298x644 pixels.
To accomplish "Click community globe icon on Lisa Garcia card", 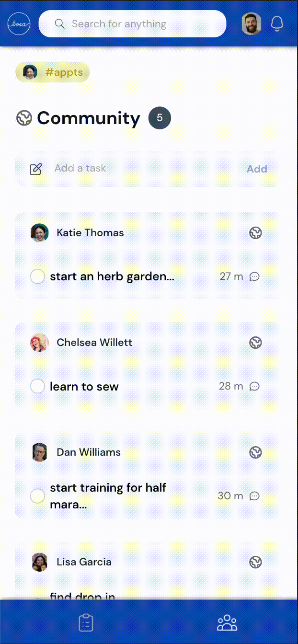I will coord(255,562).
